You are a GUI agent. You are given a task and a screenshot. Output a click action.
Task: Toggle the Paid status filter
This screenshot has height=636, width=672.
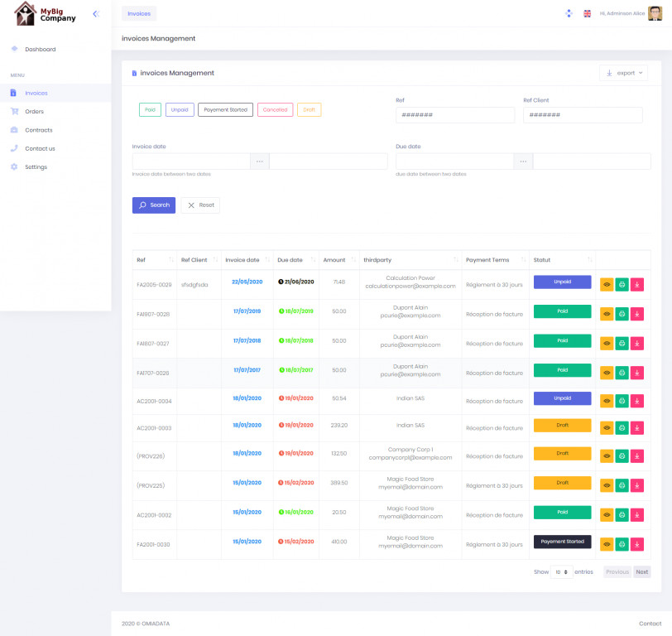tap(150, 109)
